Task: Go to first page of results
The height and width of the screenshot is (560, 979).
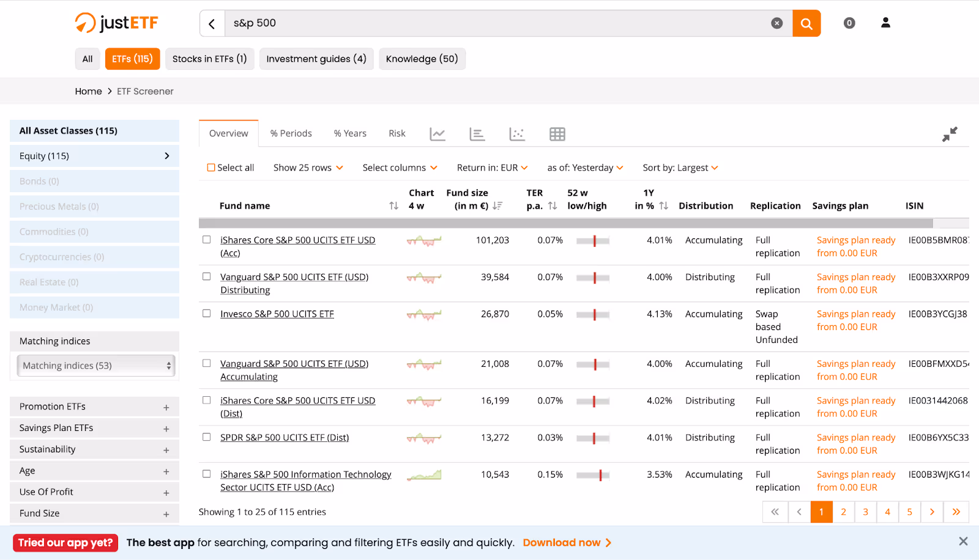Action: (x=775, y=512)
